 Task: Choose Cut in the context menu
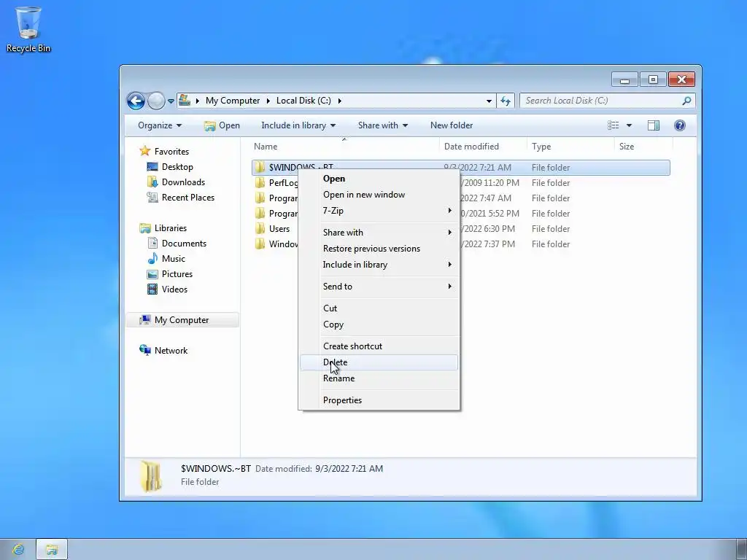379,308
